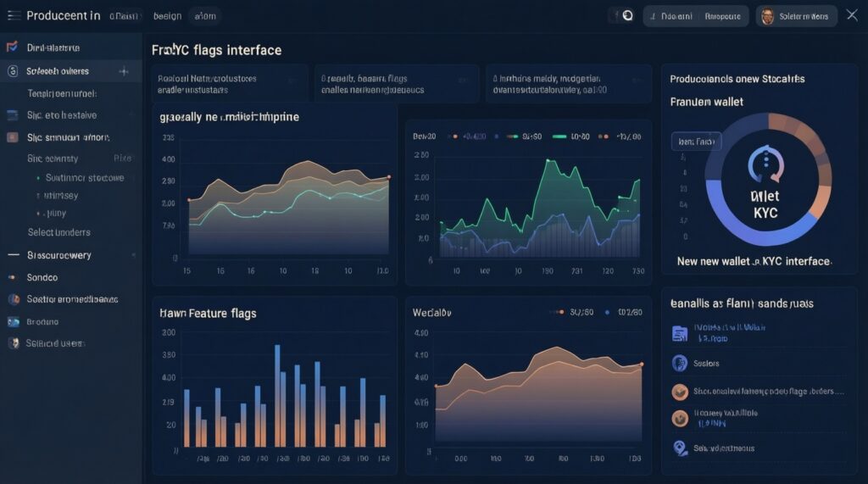
Task: Select the beeign tab in the top bar
Action: pos(167,16)
